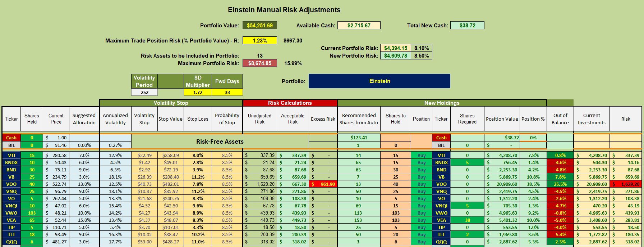
Task: Click the red Risk Calculations header
Action: [290, 103]
